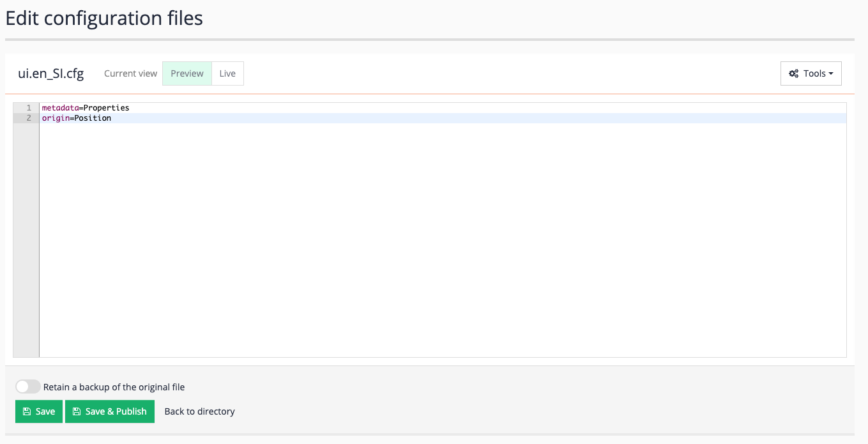
Task: Click line number 1 in the gutter
Action: tap(29, 107)
